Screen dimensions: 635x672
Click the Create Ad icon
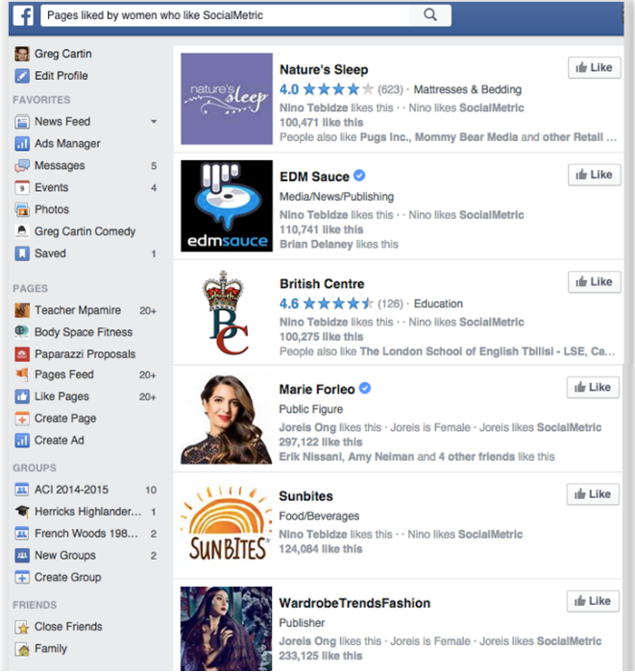pos(22,440)
